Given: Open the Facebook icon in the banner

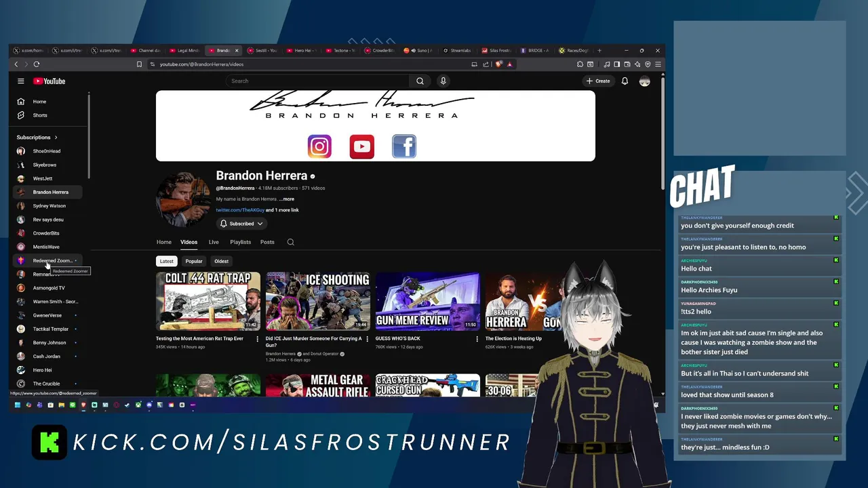Looking at the screenshot, I should tap(403, 146).
